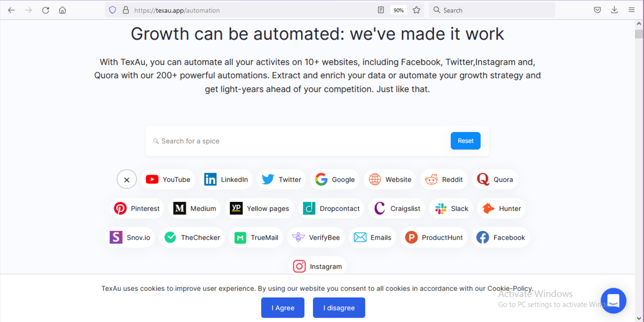Image resolution: width=644 pixels, height=322 pixels.
Task: Accept cookies with I Agree
Action: [x=283, y=308]
